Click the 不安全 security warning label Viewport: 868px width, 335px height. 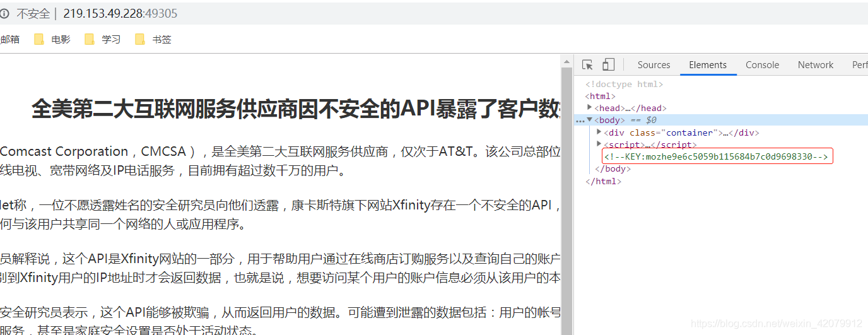(33, 13)
